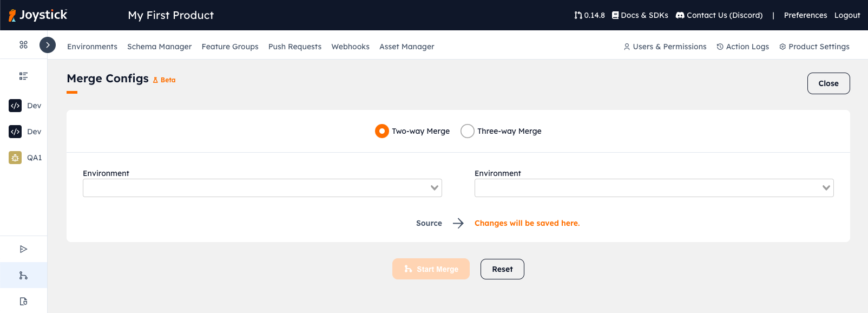This screenshot has height=313, width=868.
Task: Open the first Dev environment code icon
Action: coord(15,106)
